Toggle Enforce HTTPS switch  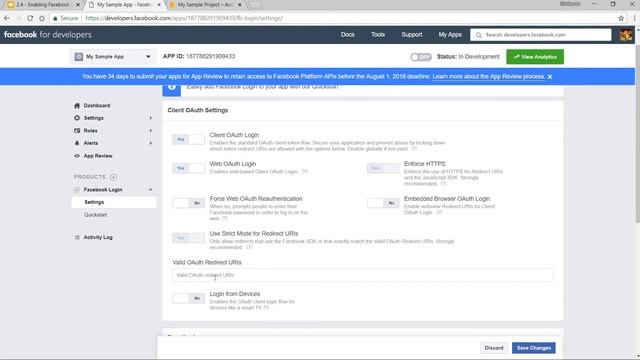pos(383,168)
